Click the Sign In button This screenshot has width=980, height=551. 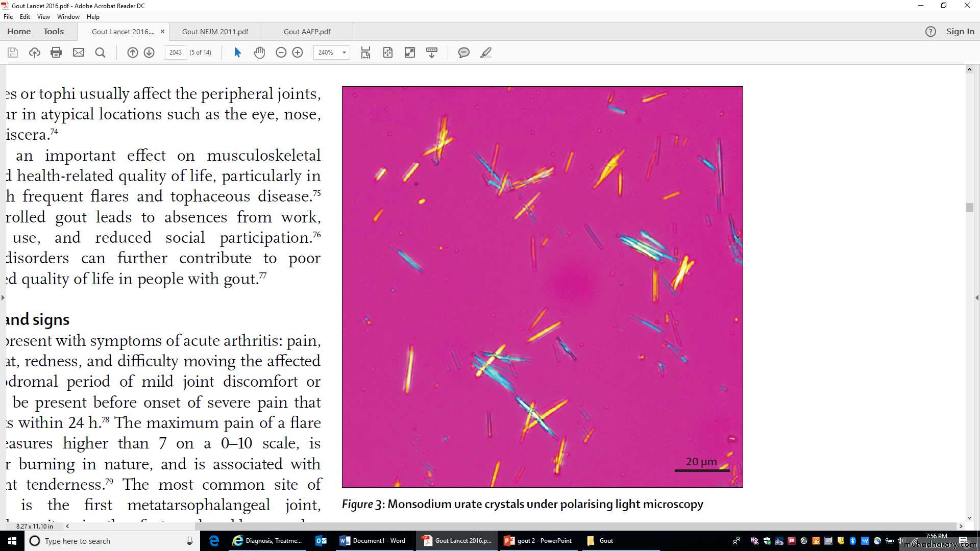click(960, 32)
